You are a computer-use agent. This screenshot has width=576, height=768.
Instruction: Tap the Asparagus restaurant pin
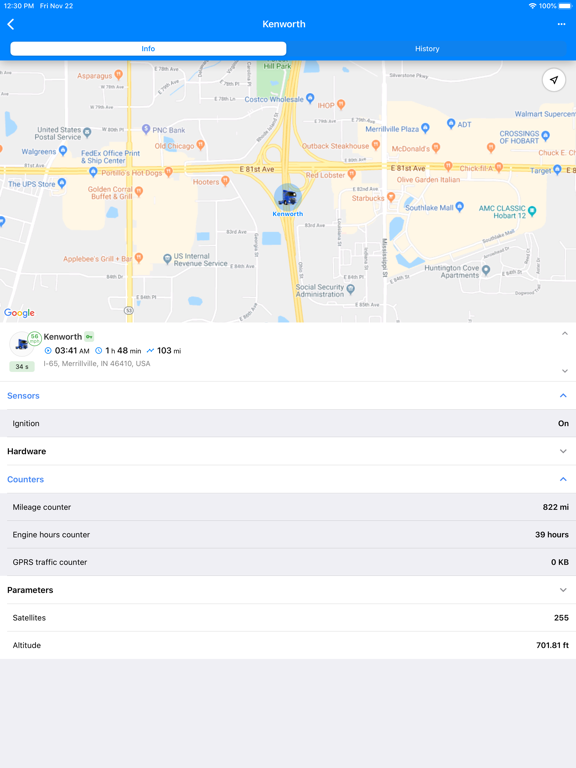coord(118,74)
